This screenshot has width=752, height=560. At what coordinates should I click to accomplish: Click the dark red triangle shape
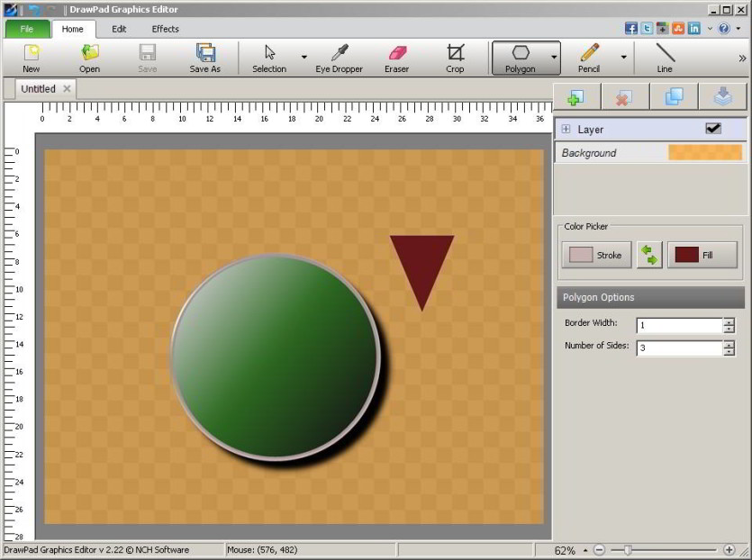[x=422, y=266]
